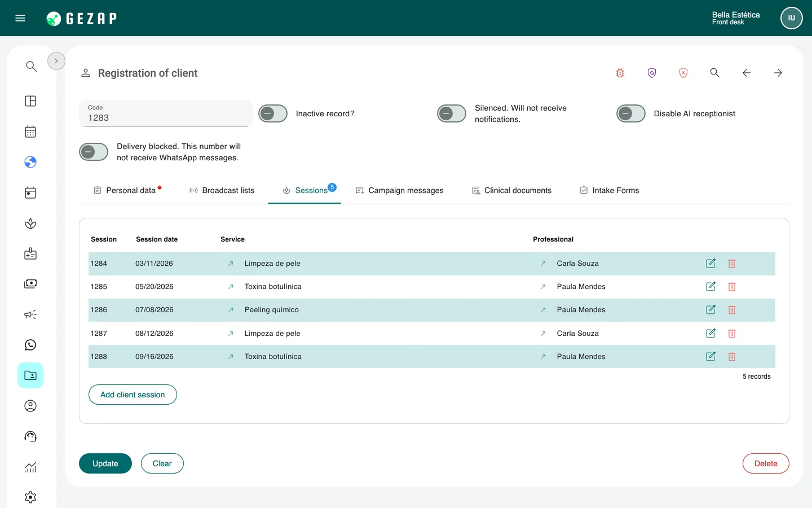812x508 pixels.
Task: Click the search magnifier in record header
Action: (x=715, y=73)
